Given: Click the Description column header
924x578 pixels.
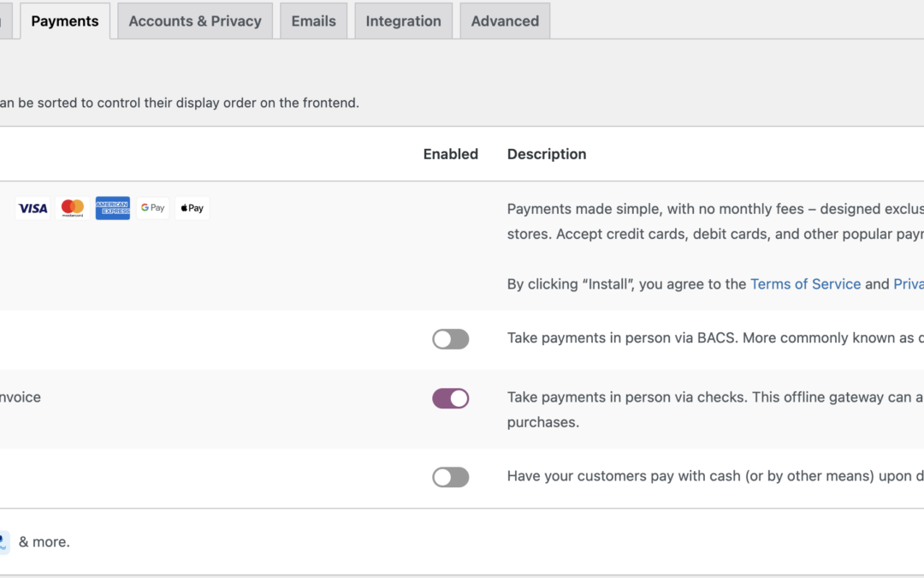Looking at the screenshot, I should (547, 154).
